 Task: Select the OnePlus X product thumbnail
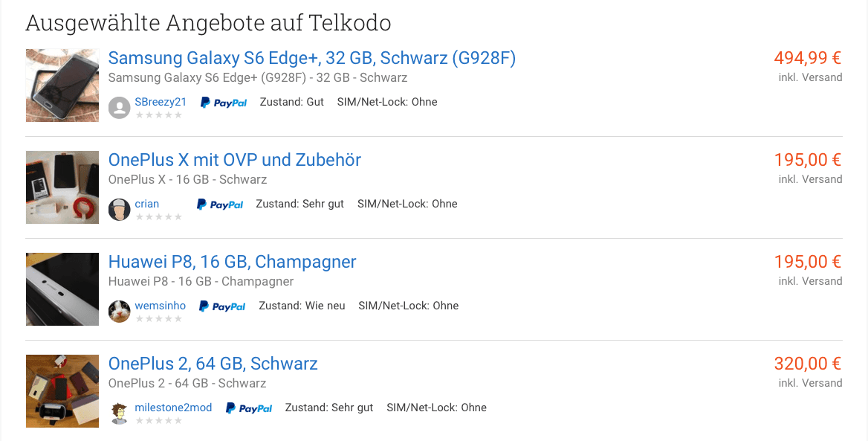coord(62,187)
